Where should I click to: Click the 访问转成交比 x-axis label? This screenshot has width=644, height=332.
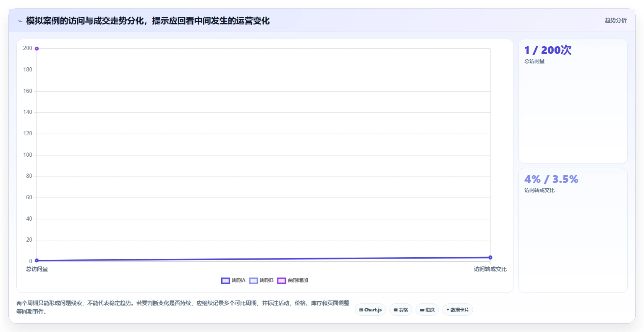pyautogui.click(x=490, y=269)
